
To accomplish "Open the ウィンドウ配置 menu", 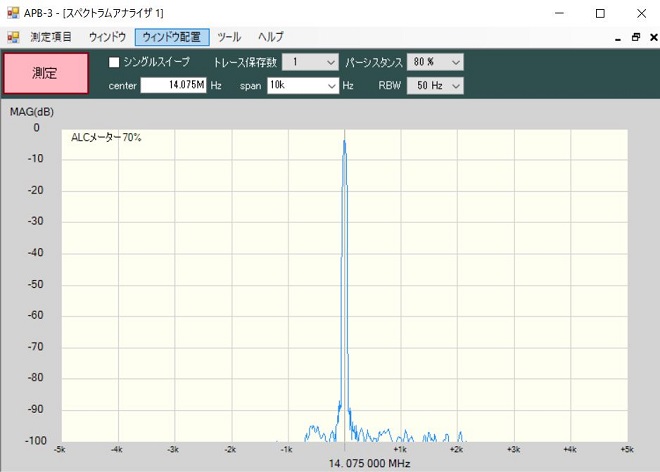I will click(172, 37).
